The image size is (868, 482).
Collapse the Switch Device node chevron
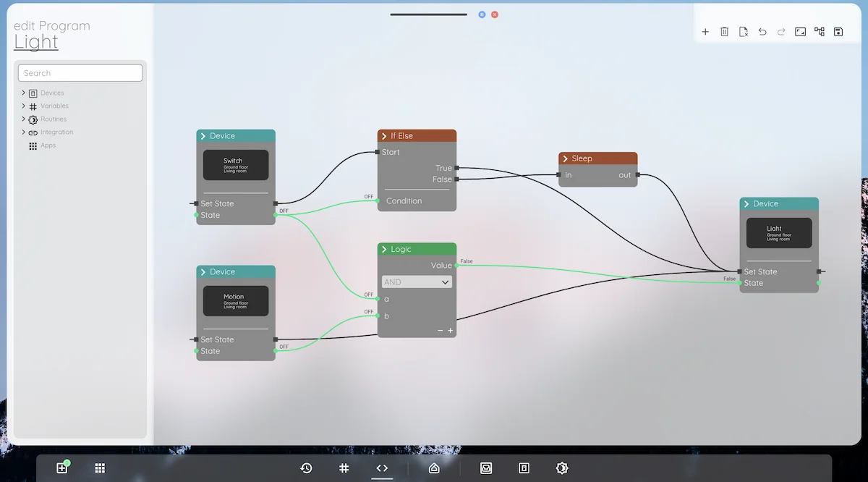[203, 136]
